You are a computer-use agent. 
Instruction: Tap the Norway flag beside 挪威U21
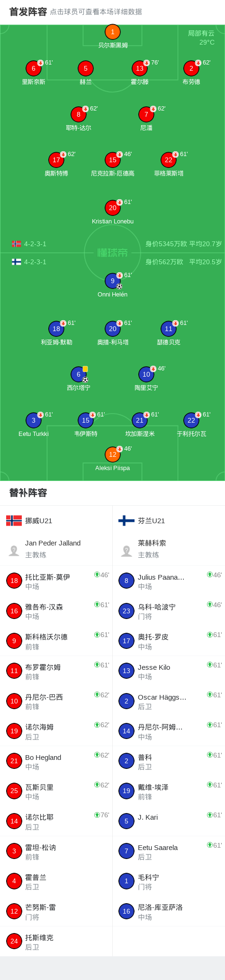click(x=14, y=520)
